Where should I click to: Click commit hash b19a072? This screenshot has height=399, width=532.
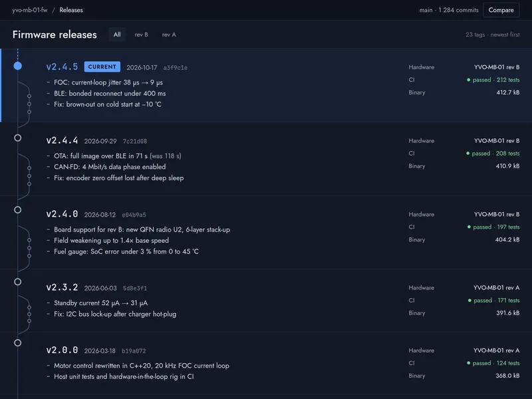tap(134, 351)
